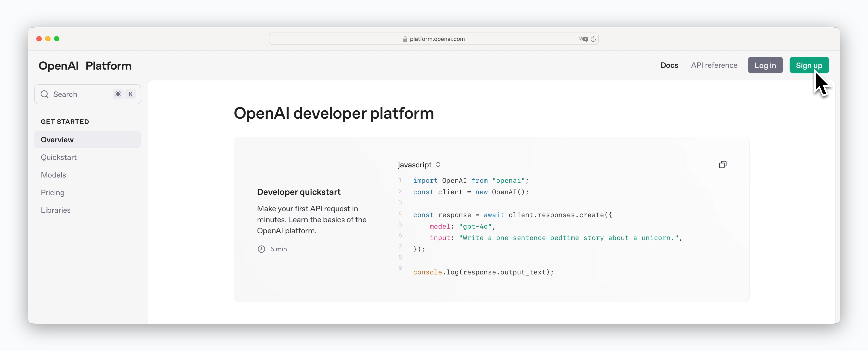Click the "Make your first API request" description

point(312,220)
